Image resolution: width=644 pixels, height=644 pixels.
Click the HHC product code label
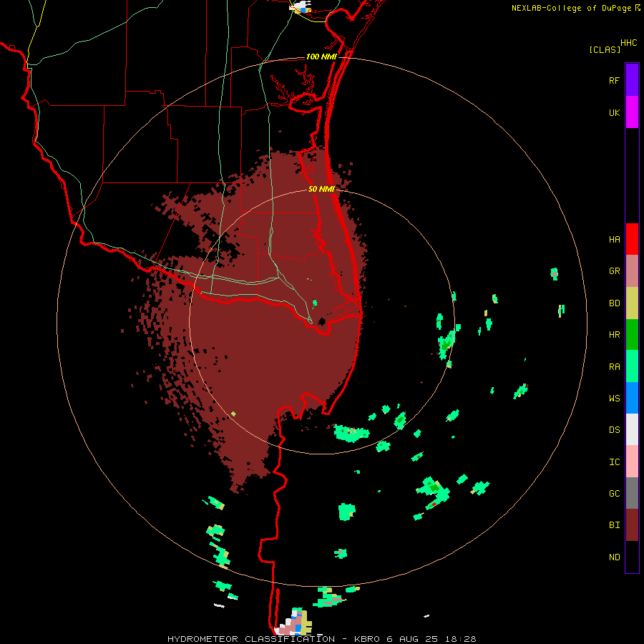tap(628, 43)
